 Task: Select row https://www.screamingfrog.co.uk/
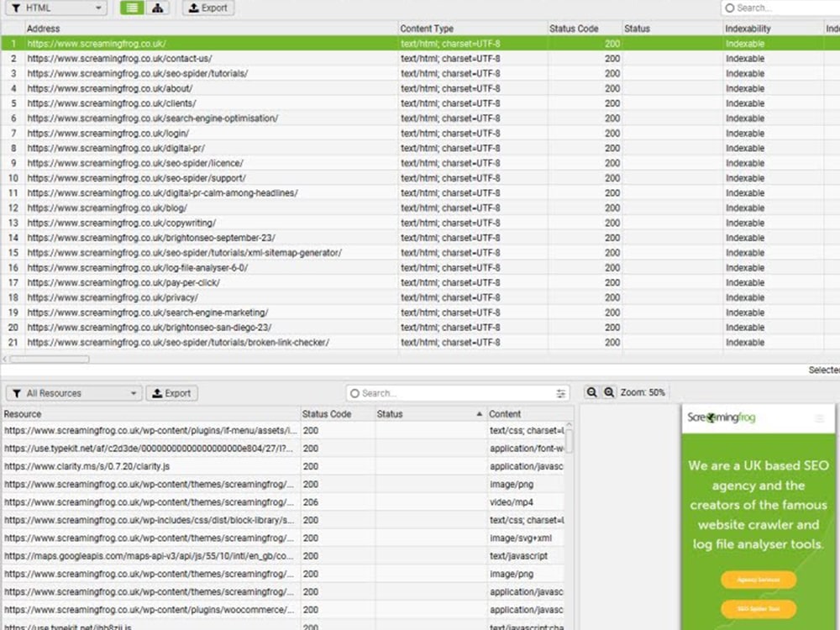pos(420,44)
